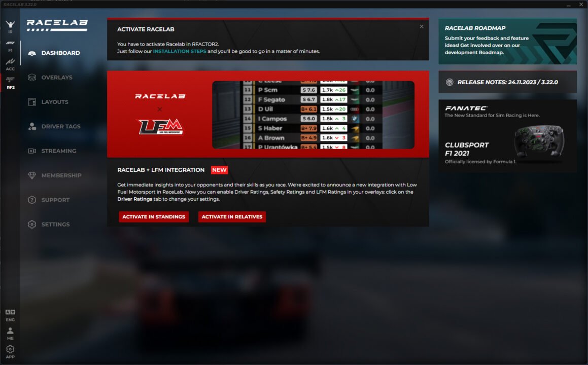Screen dimensions: 588x365
Task: Open the Support page
Action: coord(55,200)
